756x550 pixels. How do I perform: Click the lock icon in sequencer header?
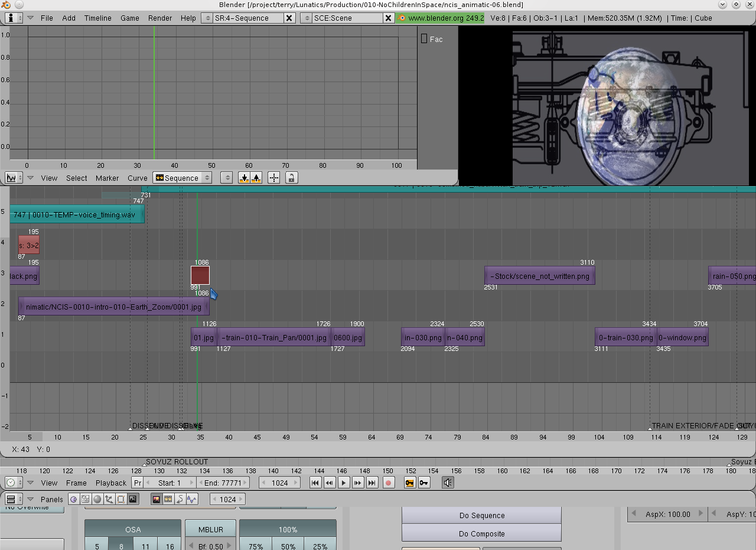pos(291,178)
